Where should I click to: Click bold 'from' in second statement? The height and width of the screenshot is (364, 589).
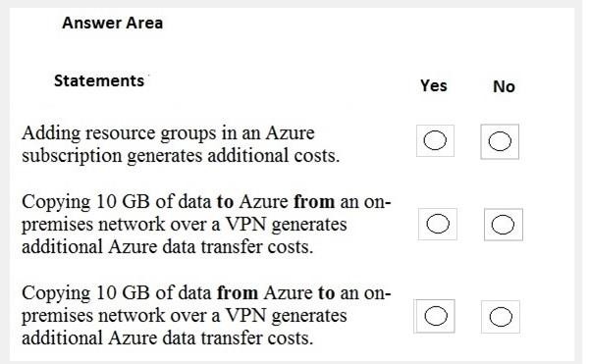tap(314, 201)
